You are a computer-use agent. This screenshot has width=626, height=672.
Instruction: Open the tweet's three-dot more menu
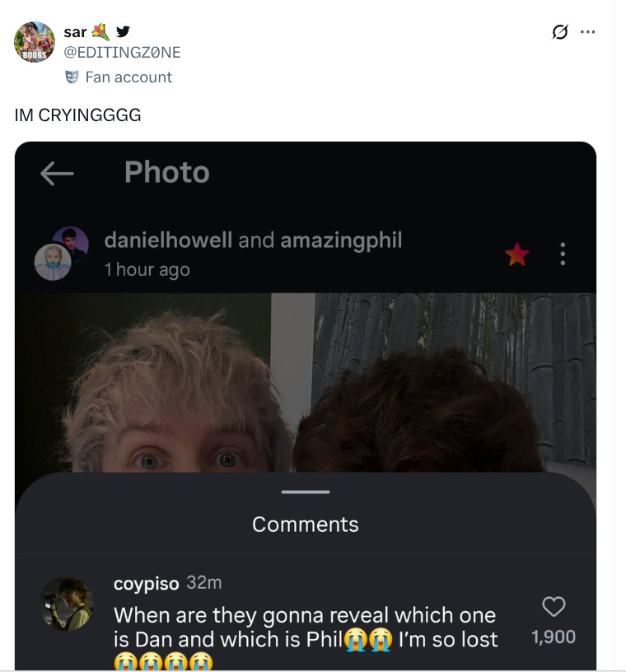[587, 32]
